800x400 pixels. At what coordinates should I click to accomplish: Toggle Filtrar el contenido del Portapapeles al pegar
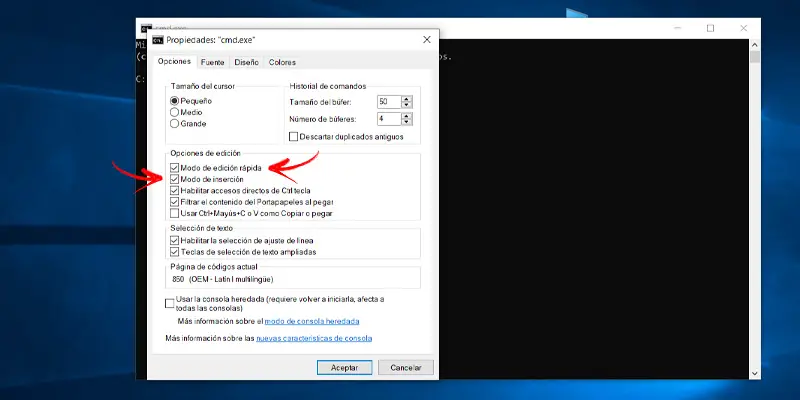[x=174, y=202]
